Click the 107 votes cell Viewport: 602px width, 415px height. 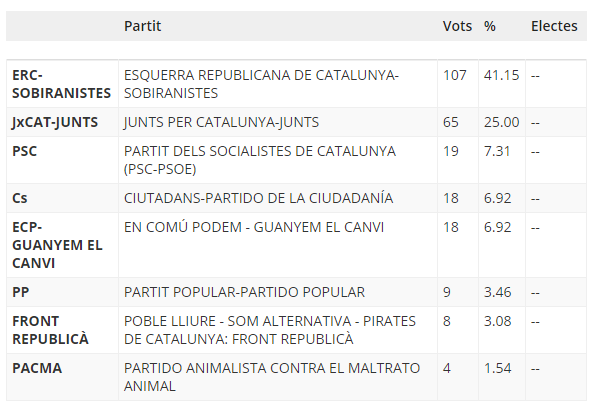click(x=455, y=75)
